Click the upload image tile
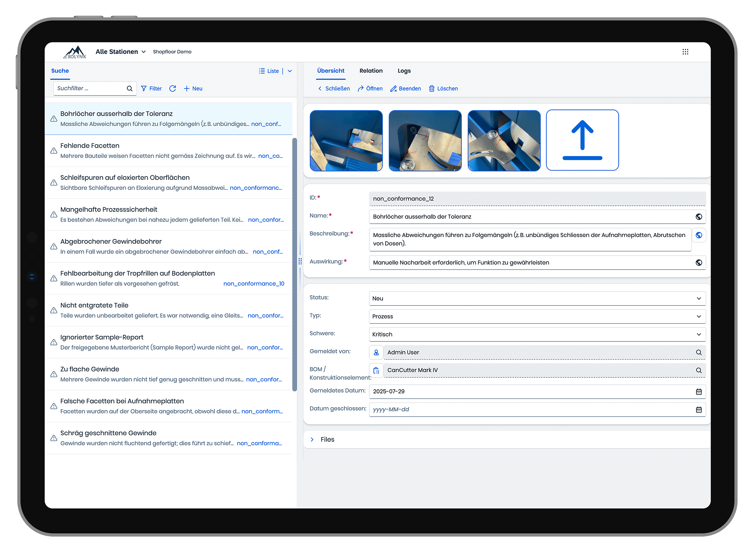The height and width of the screenshot is (555, 756). coord(582,141)
